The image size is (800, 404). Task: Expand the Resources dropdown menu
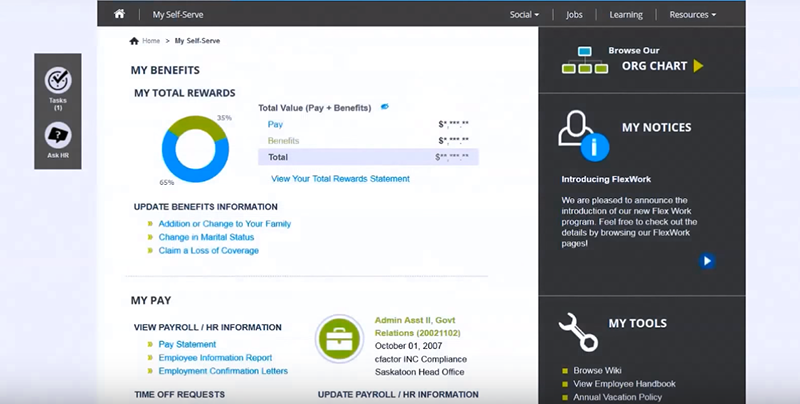pyautogui.click(x=692, y=15)
